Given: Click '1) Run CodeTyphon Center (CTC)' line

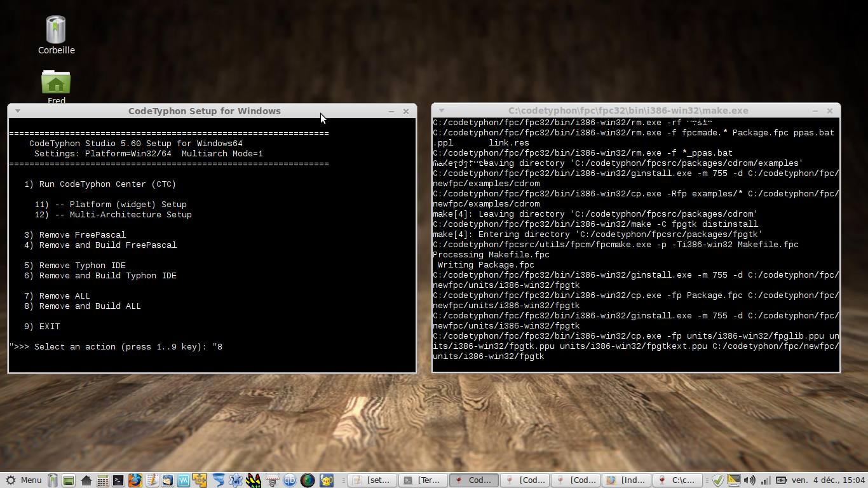Looking at the screenshot, I should pyautogui.click(x=100, y=184).
